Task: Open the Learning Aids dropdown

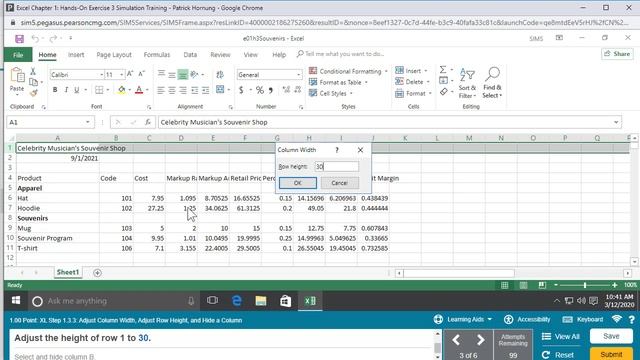Action: (463, 320)
